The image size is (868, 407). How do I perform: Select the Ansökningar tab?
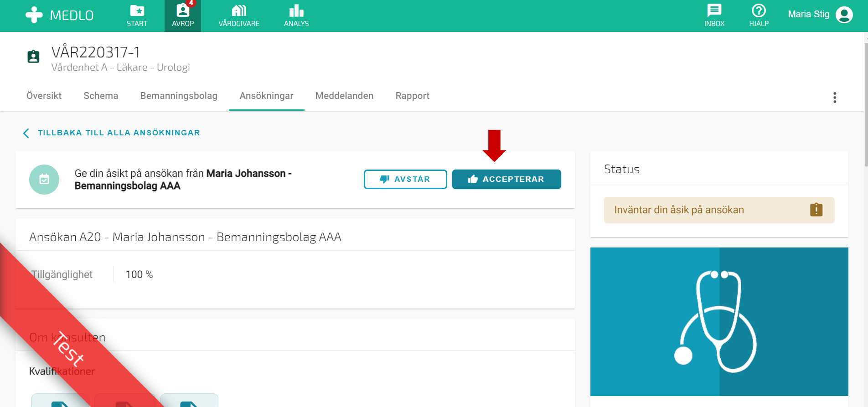point(267,96)
